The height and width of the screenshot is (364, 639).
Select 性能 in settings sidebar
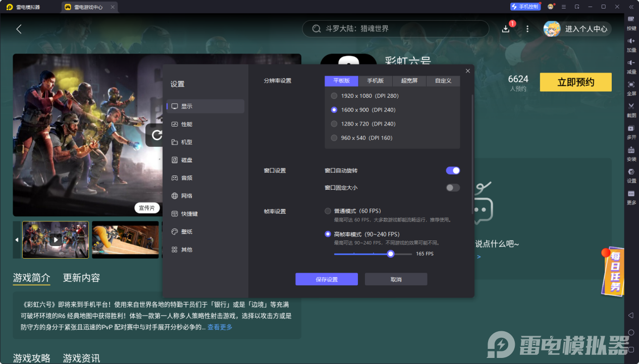(x=205, y=124)
